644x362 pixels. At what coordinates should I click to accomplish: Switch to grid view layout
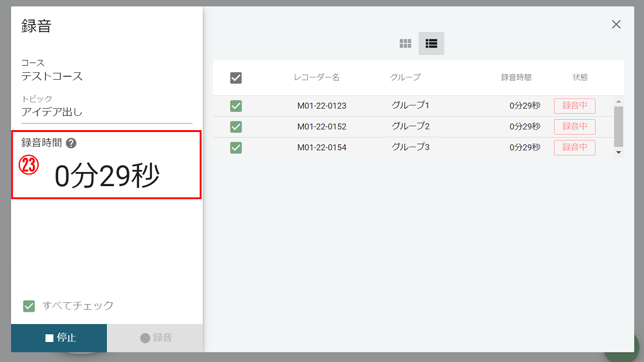[405, 44]
